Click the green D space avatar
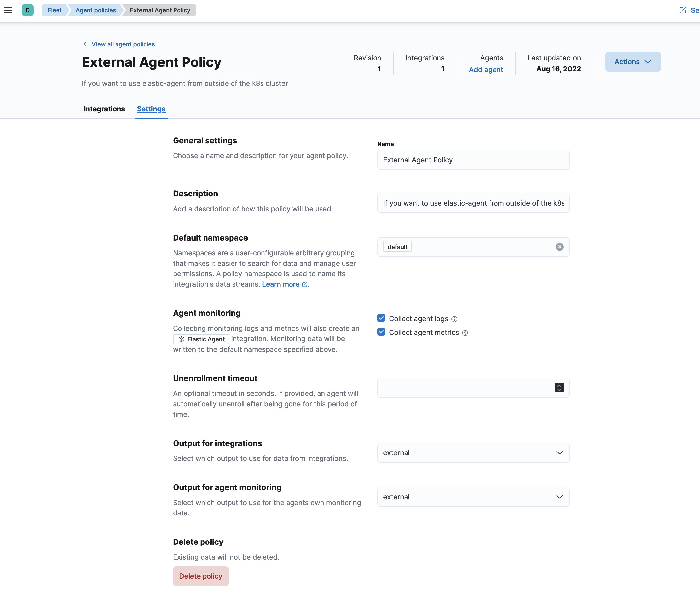The image size is (700, 602). pos(28,10)
